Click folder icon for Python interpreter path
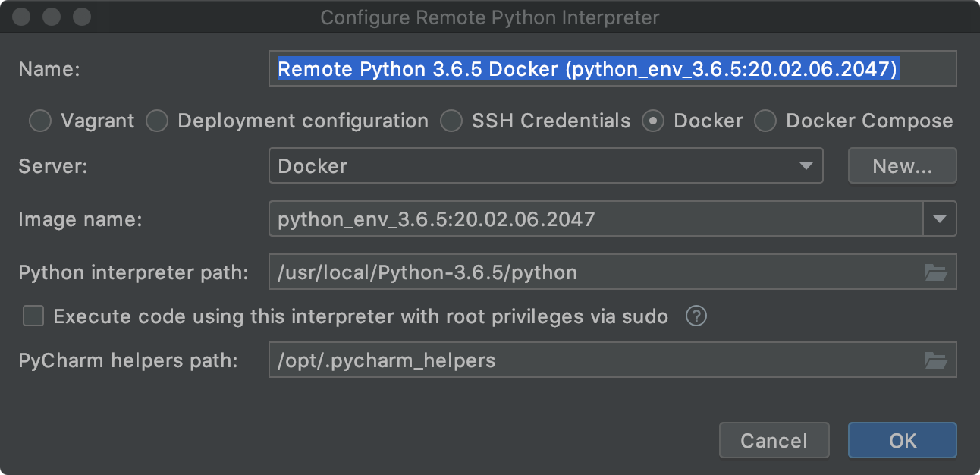Viewport: 980px width, 475px height. (x=937, y=272)
